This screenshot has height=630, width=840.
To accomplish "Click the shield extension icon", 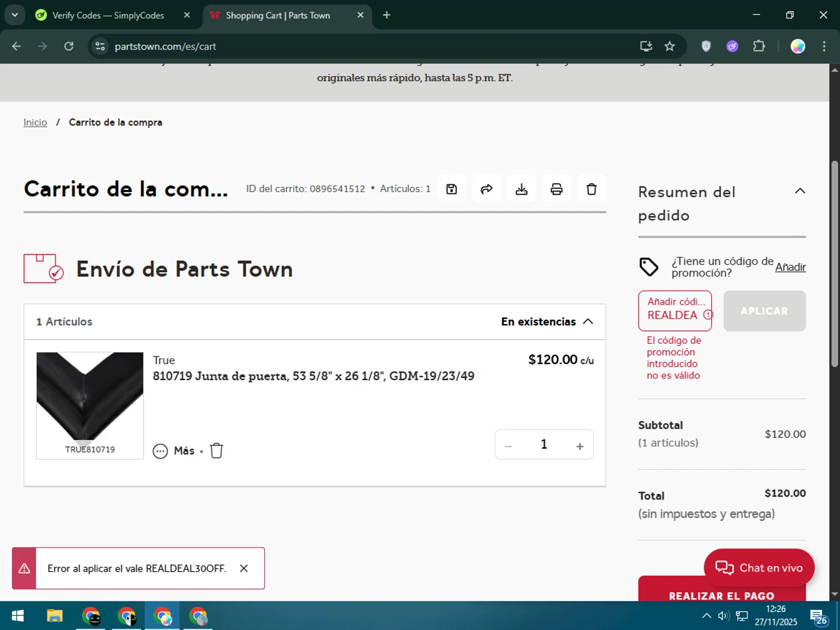I will click(x=706, y=46).
